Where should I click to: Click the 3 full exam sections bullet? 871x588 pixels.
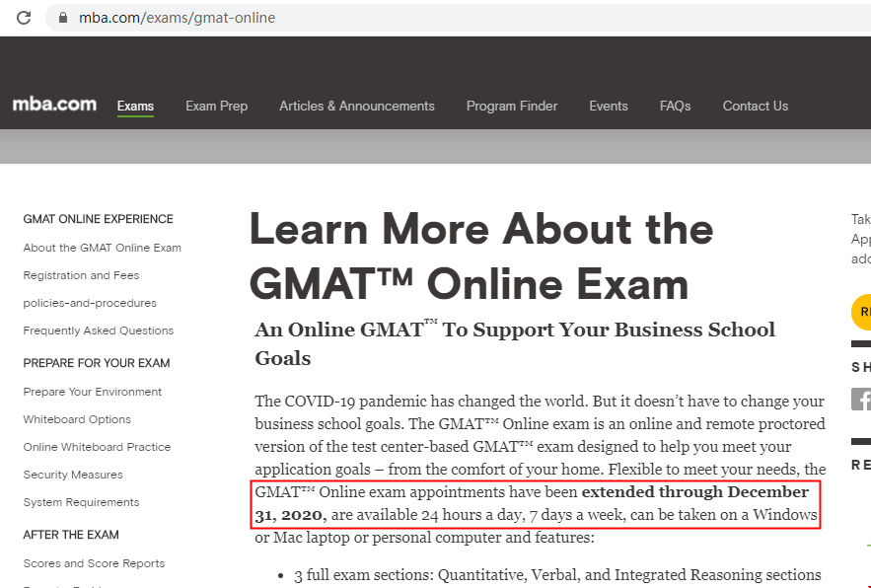coord(557,574)
